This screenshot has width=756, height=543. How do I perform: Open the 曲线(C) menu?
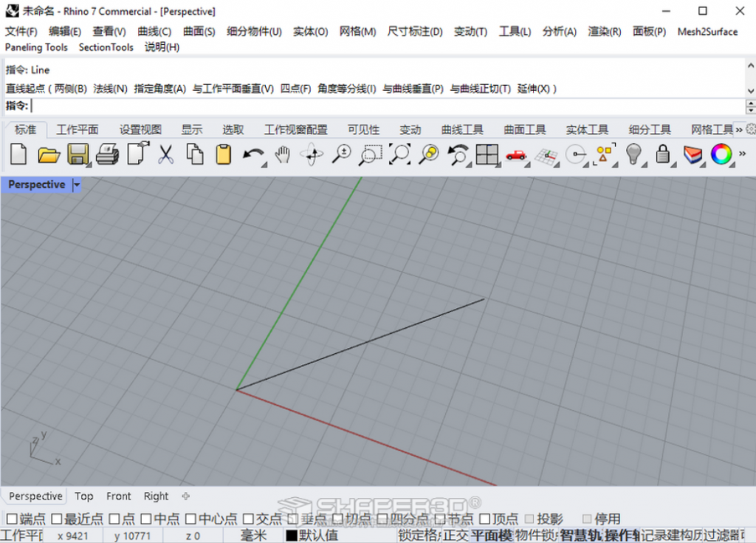tap(154, 31)
